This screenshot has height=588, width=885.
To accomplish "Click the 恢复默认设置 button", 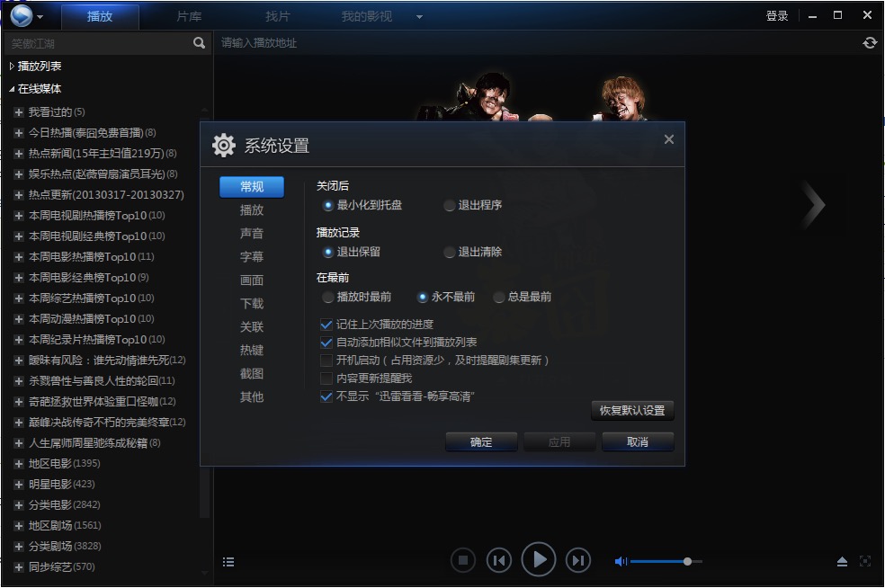I will tap(632, 410).
